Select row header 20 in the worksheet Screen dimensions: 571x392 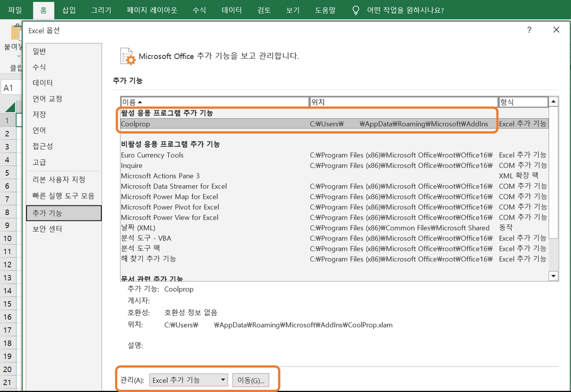click(7, 369)
